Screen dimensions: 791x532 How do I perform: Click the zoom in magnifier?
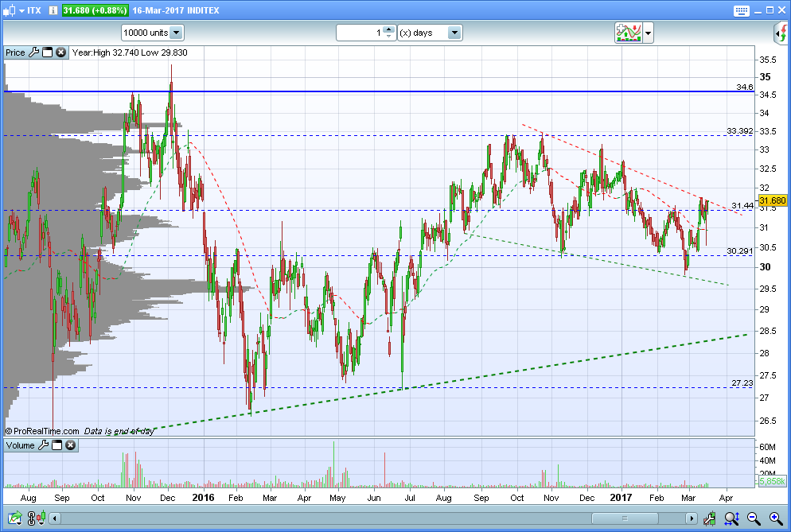[x=776, y=518]
